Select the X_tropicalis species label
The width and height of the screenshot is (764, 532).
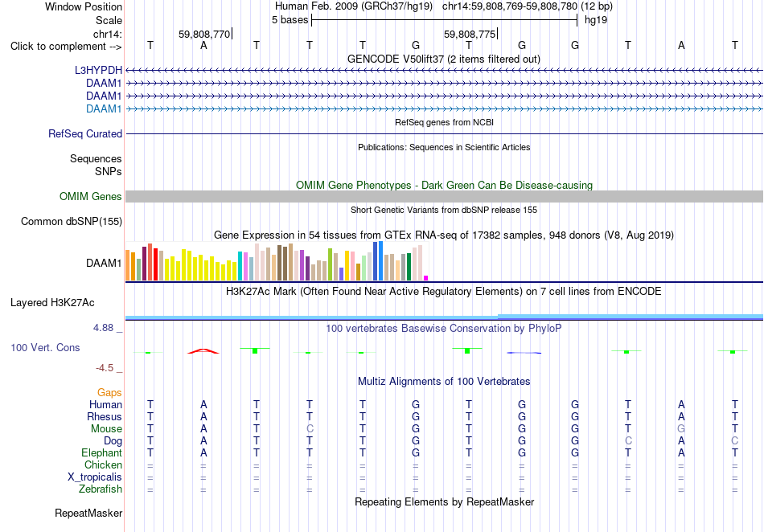click(x=95, y=477)
